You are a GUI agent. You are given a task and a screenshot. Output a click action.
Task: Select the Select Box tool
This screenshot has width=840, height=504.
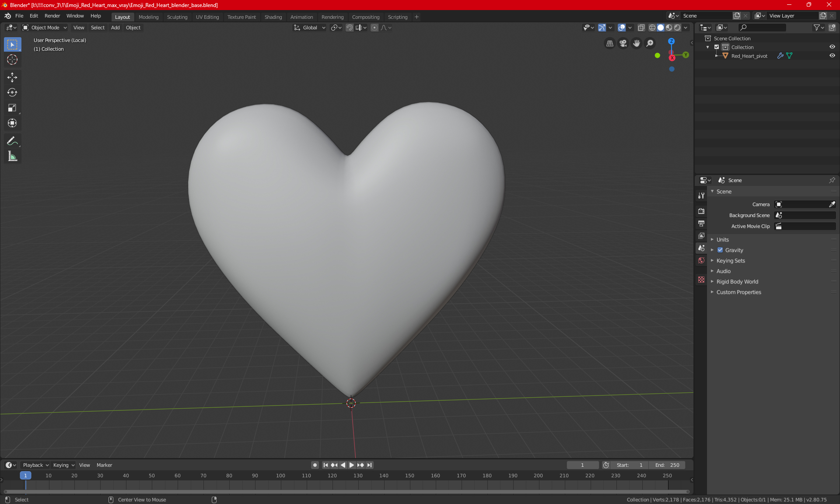(x=12, y=45)
